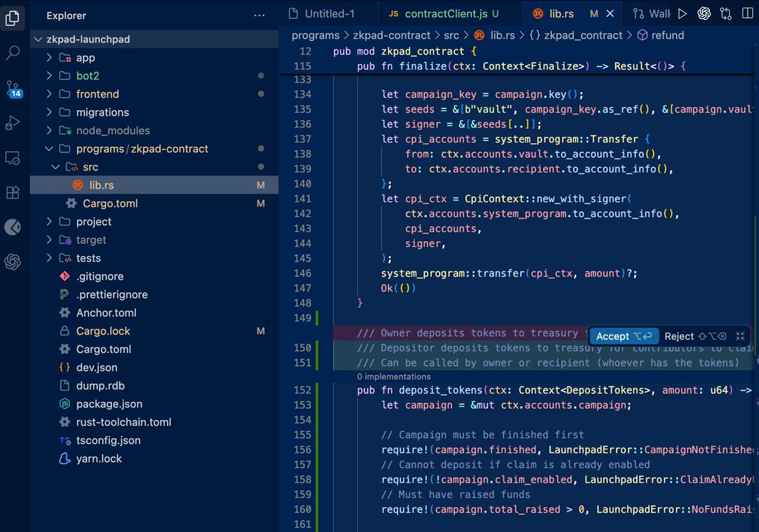759x532 pixels.
Task: Click the lib.rs breadcrumb segment
Action: pos(495,35)
